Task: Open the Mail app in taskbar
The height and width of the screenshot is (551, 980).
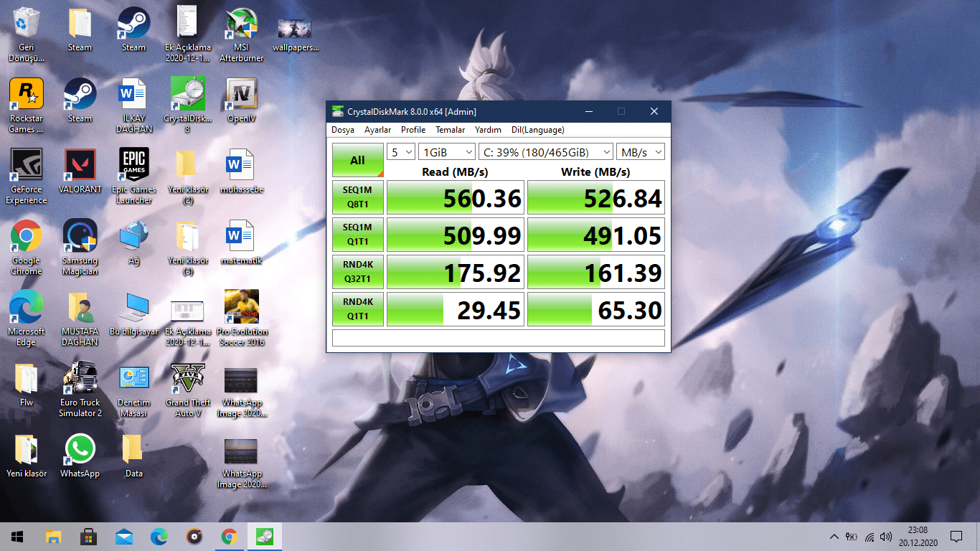Action: click(x=123, y=536)
